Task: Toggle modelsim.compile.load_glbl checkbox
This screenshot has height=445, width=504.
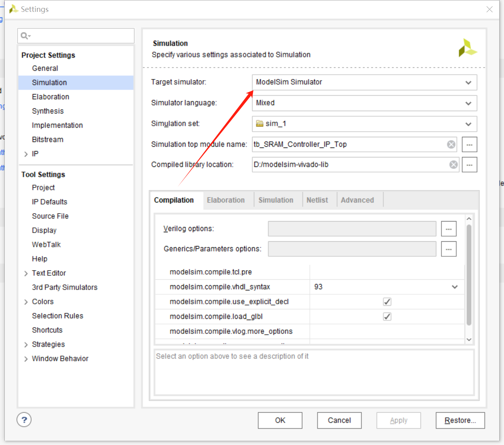Action: tap(387, 316)
